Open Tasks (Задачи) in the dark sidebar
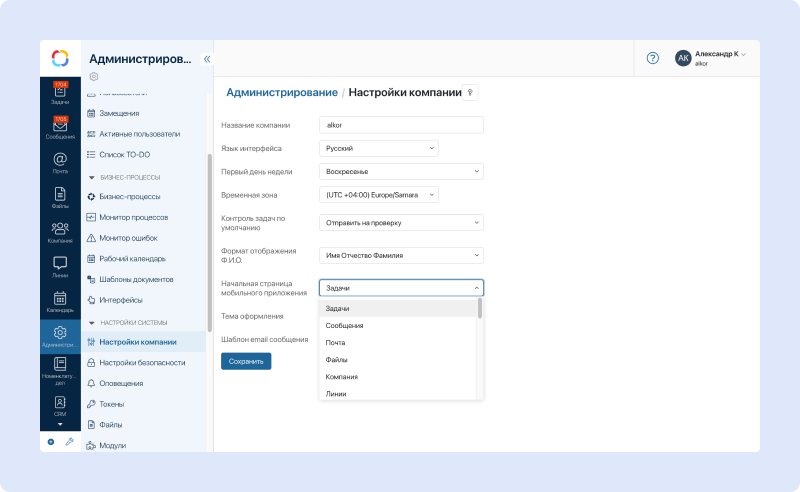Image resolution: width=800 pixels, height=492 pixels. [x=60, y=93]
